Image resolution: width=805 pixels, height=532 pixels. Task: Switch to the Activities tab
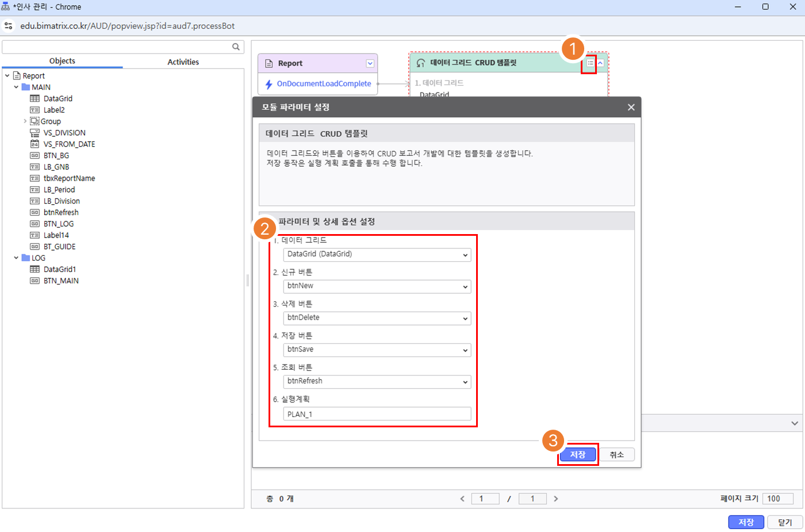[x=183, y=62]
